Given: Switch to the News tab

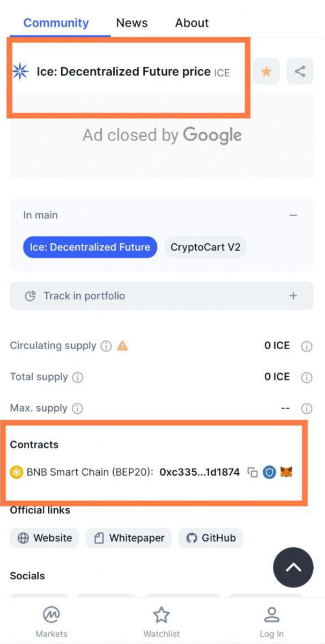Looking at the screenshot, I should [x=132, y=23].
